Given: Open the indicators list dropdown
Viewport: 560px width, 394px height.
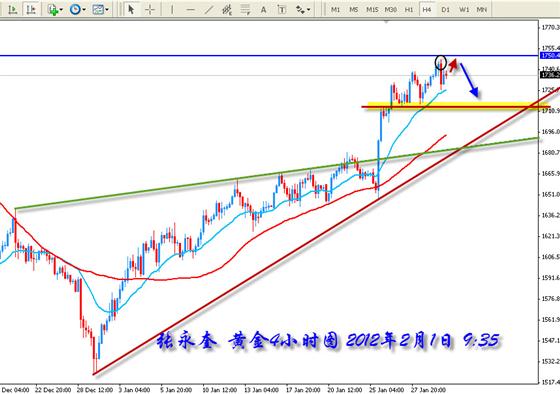Looking at the screenshot, I should tap(55, 10).
